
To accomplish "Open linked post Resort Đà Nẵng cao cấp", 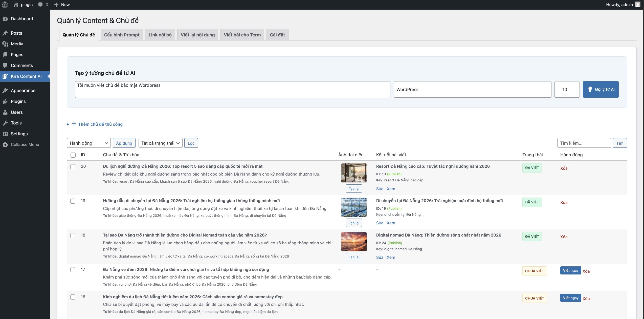I will [x=433, y=166].
